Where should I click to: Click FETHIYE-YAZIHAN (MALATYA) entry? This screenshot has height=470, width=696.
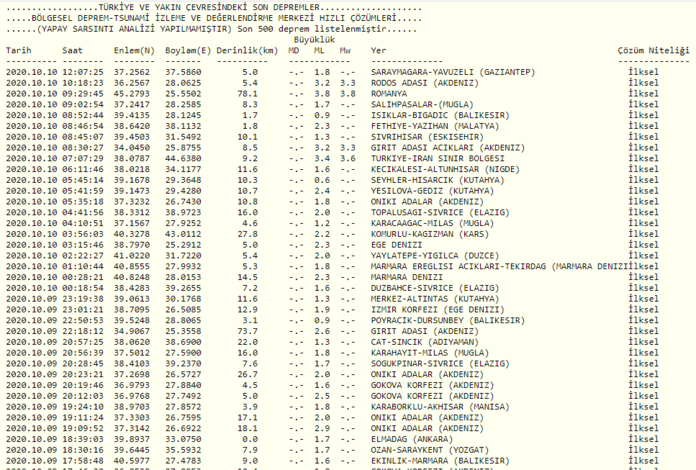click(435, 126)
